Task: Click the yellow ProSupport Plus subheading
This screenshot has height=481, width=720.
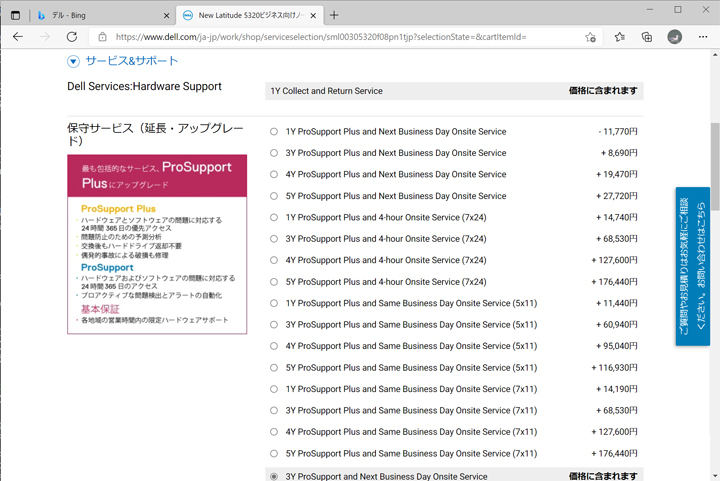Action: point(118,209)
